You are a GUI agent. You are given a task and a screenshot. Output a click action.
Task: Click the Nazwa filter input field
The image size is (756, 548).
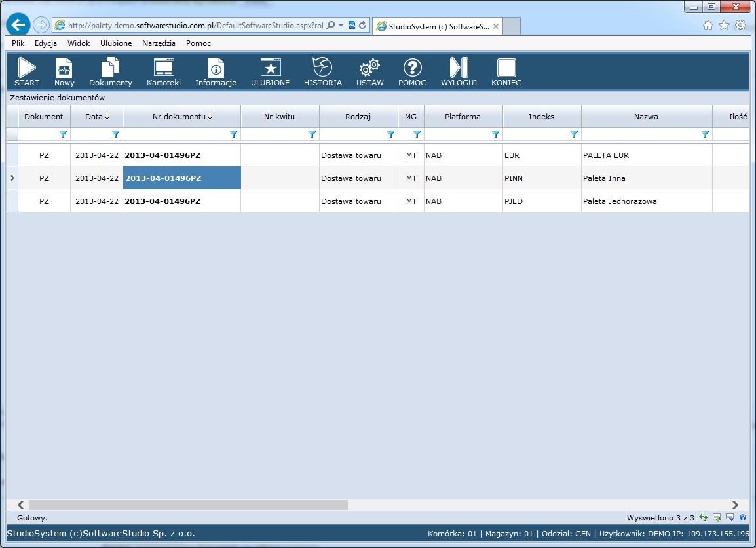click(x=641, y=134)
